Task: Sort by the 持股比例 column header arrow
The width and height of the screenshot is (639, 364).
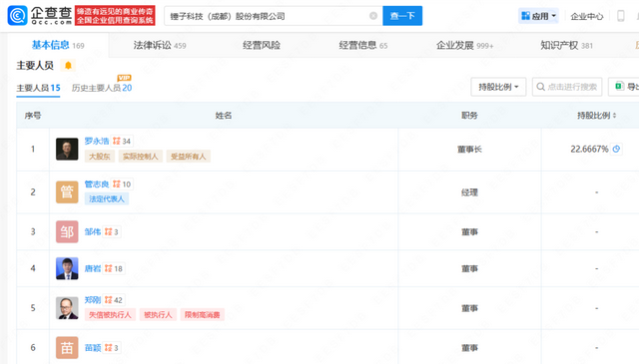Action: 615,116
